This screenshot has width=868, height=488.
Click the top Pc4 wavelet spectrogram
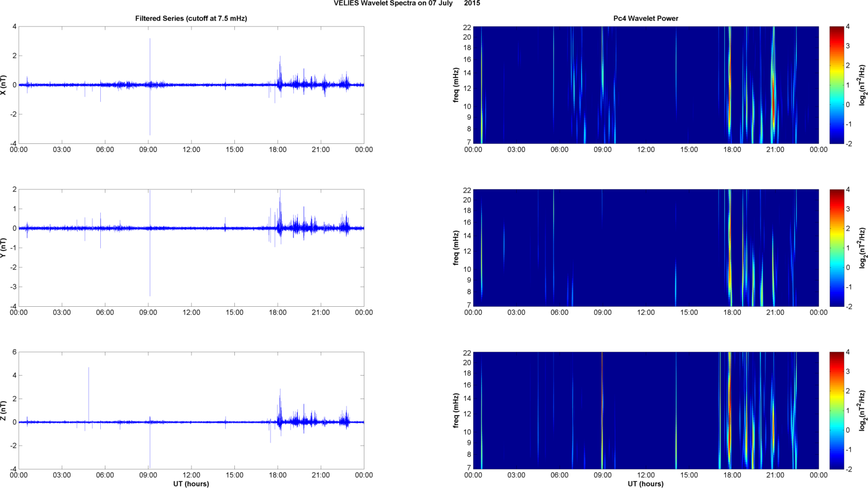646,85
